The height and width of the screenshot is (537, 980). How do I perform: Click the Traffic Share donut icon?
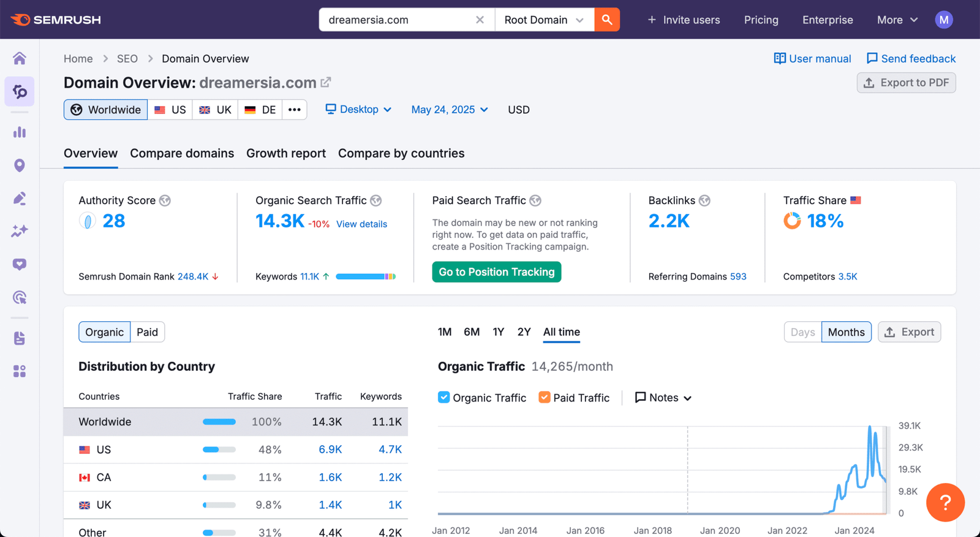(792, 221)
